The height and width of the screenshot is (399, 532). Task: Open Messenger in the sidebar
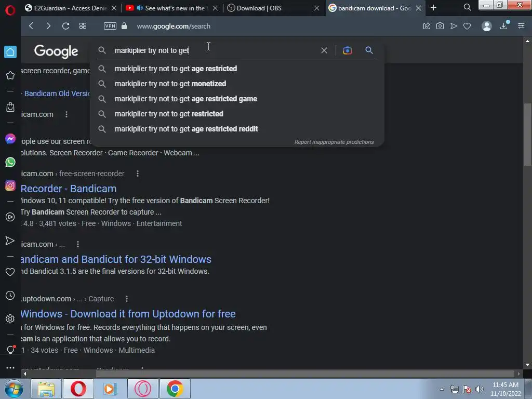[x=10, y=139]
